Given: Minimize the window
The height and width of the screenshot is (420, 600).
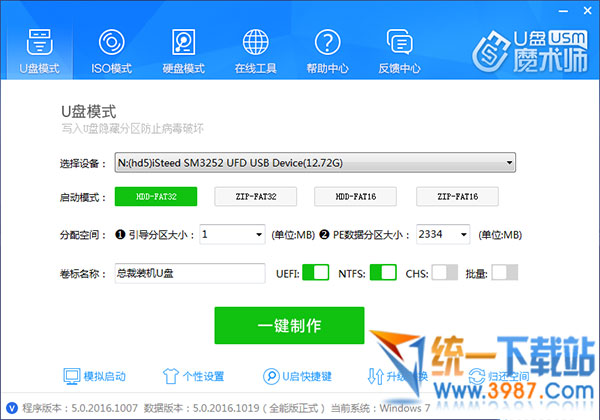Looking at the screenshot, I should pyautogui.click(x=563, y=11).
